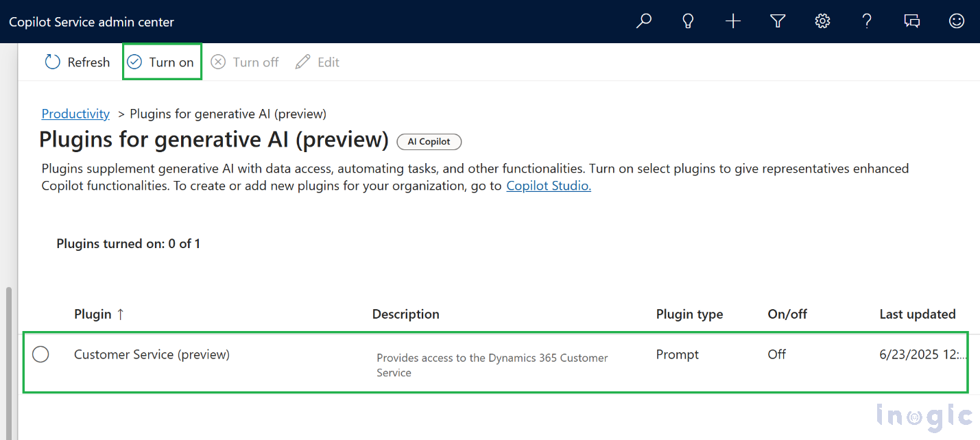Click the lightbulb ideas icon
This screenshot has height=440, width=980.
click(x=688, y=21)
